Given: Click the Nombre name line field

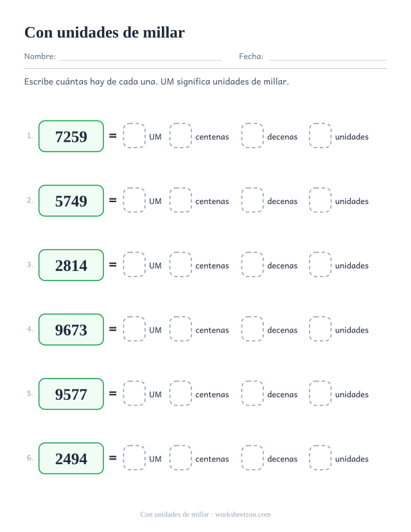Looking at the screenshot, I should pyautogui.click(x=140, y=56).
